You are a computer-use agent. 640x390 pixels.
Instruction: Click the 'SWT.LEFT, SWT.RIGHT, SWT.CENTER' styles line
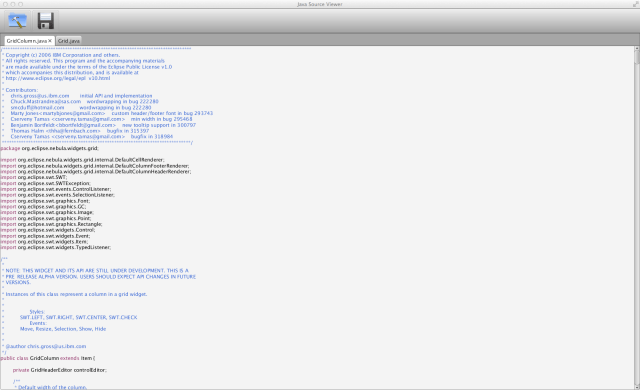point(79,317)
